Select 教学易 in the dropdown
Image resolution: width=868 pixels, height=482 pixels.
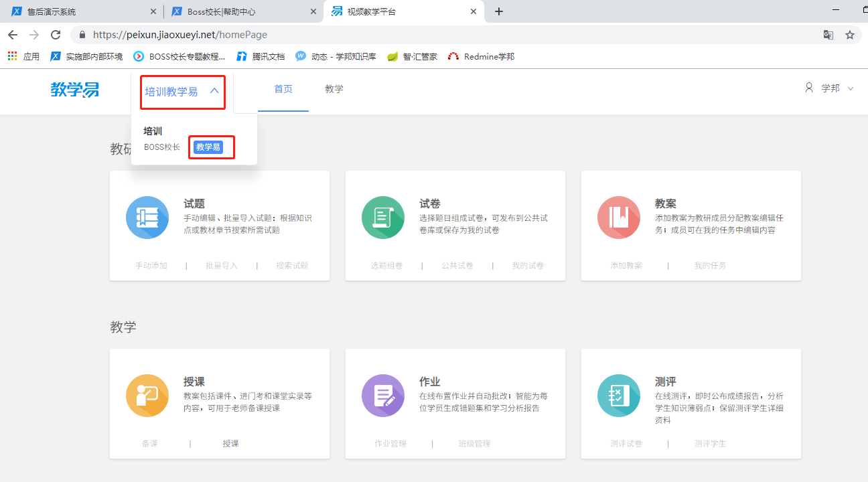click(x=208, y=147)
